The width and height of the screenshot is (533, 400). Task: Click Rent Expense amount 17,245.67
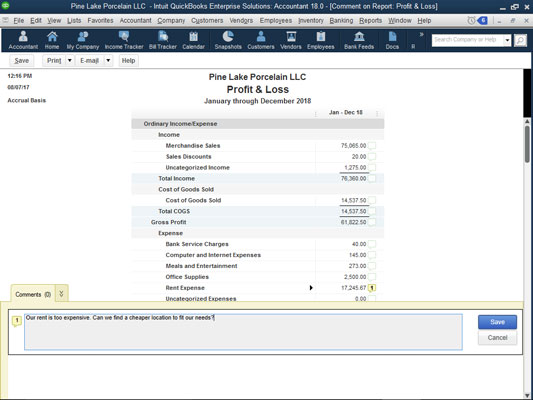coord(354,288)
